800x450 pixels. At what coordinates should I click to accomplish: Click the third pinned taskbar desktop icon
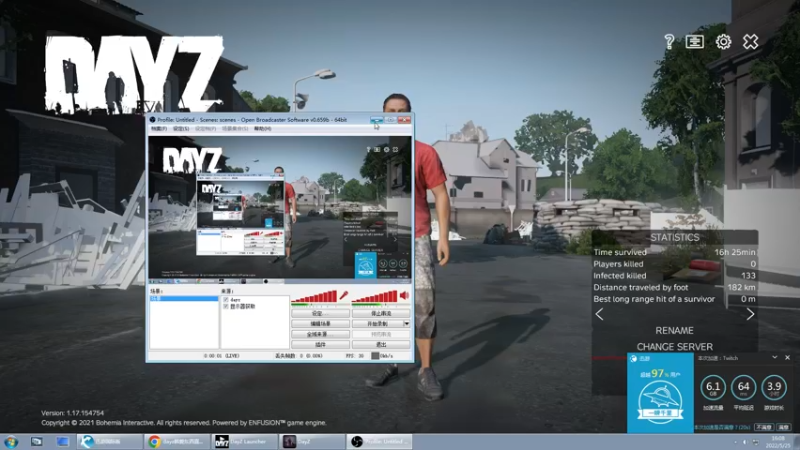(62, 441)
